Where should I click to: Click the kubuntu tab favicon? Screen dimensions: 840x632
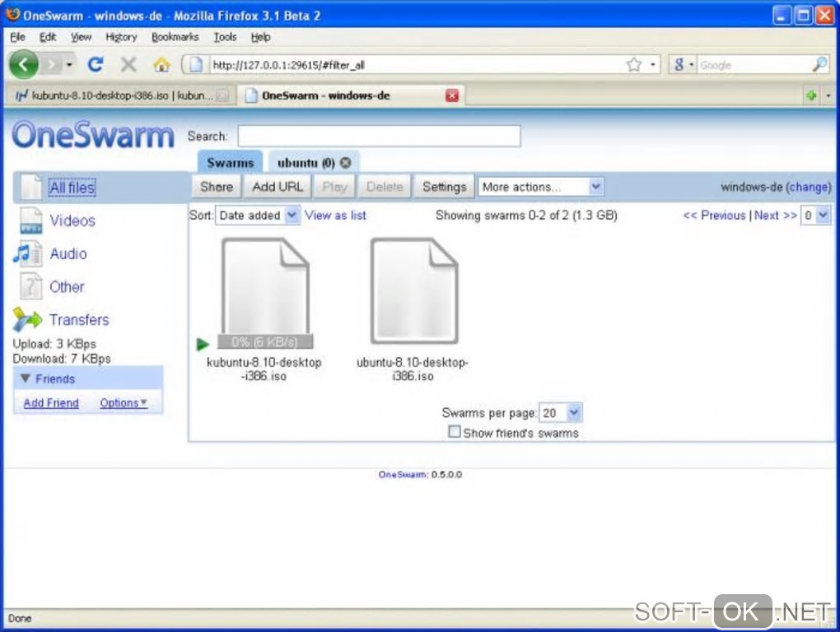(21, 95)
